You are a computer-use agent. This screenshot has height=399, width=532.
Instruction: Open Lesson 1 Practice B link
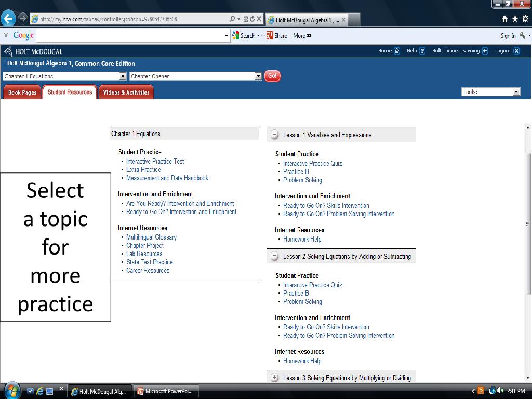[296, 171]
